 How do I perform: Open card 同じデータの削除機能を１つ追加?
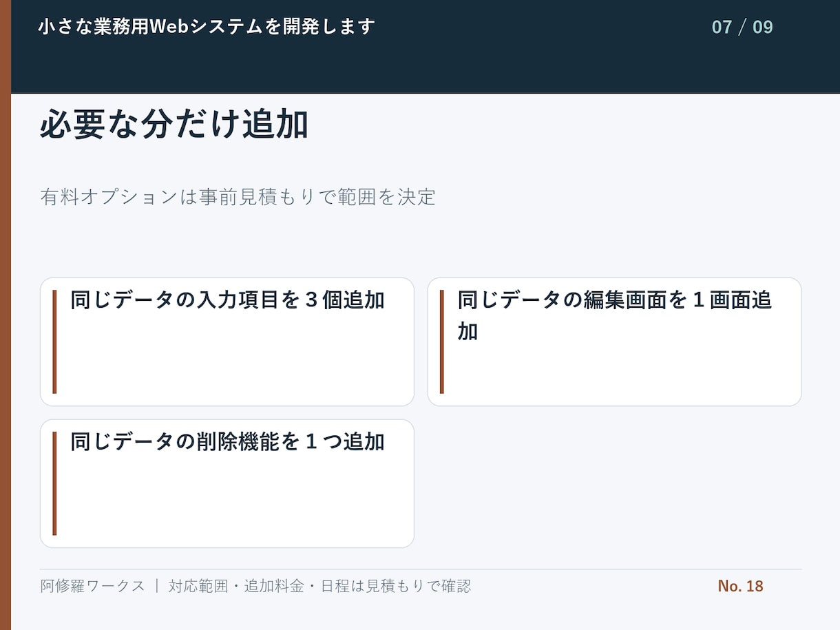pyautogui.click(x=227, y=483)
